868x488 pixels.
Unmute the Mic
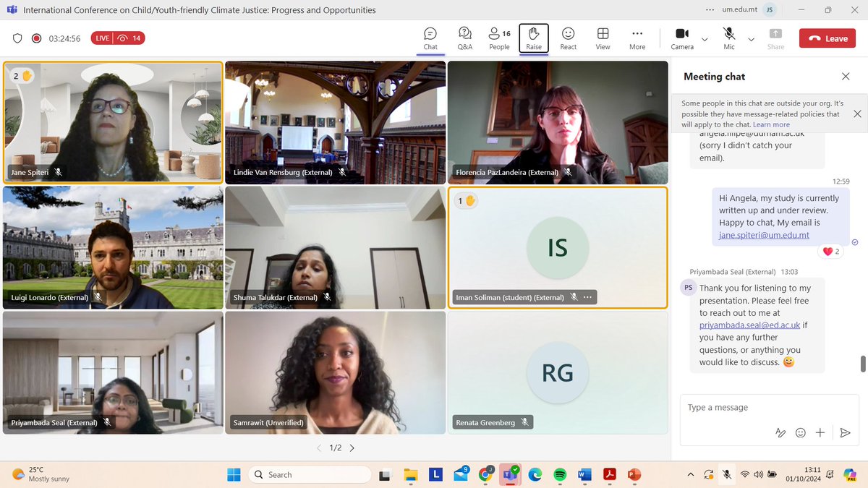729,38
